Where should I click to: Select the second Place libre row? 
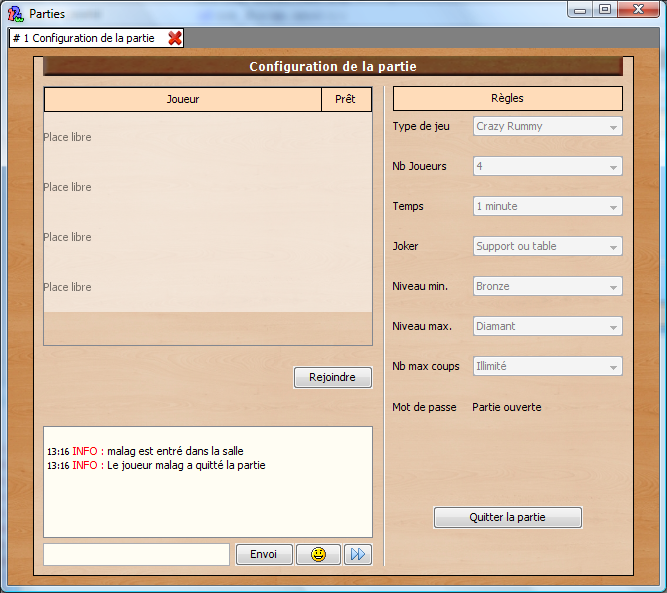coord(208,187)
